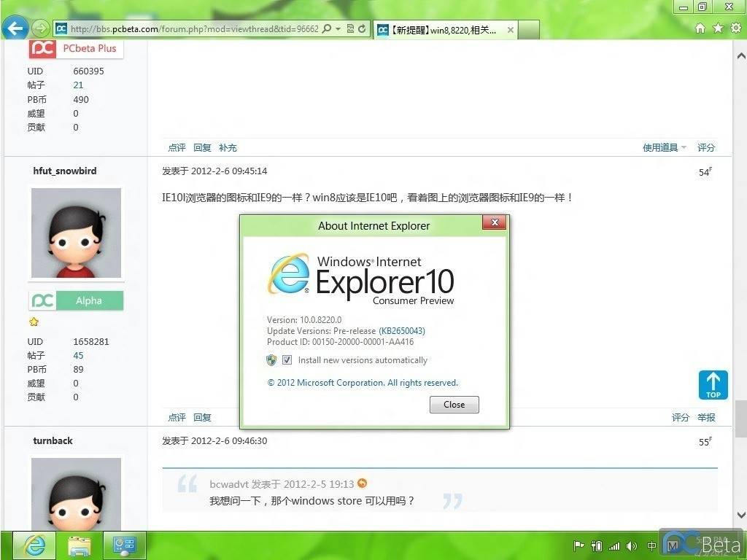Image resolution: width=747 pixels, height=560 pixels.
Task: Open the Tools gear icon
Action: [x=735, y=28]
